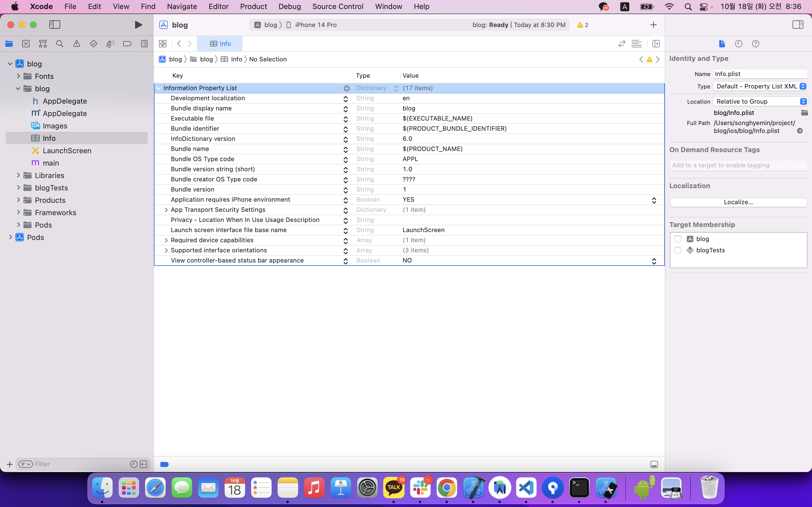Screen dimensions: 812x507
Task: Open the Issue navigator warning icon
Action: click(76, 44)
